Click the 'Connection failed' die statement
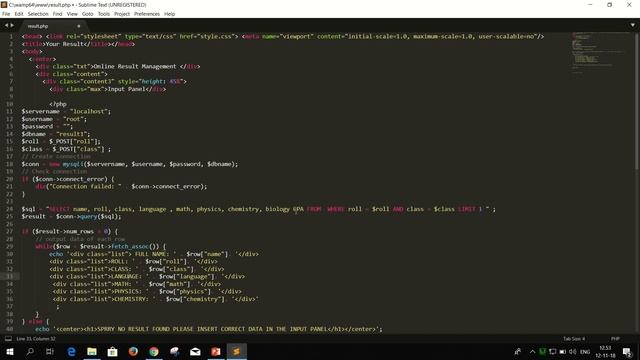Viewport: 640px width, 360px height. 121,187
